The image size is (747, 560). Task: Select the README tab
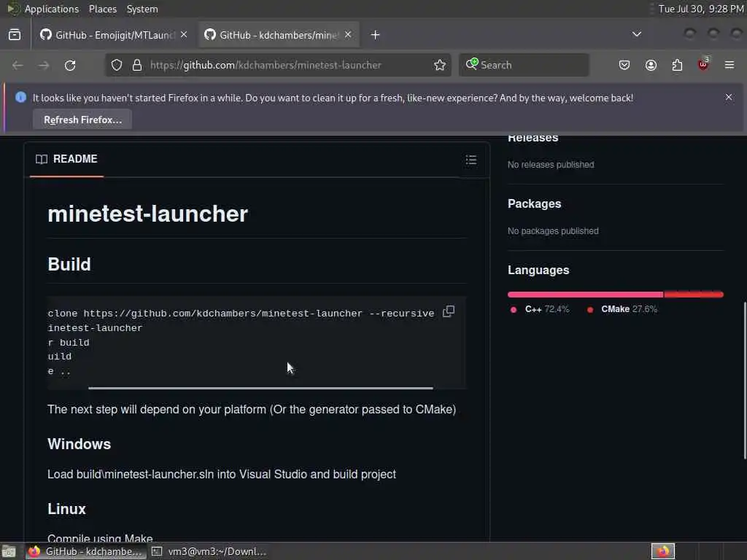point(66,159)
